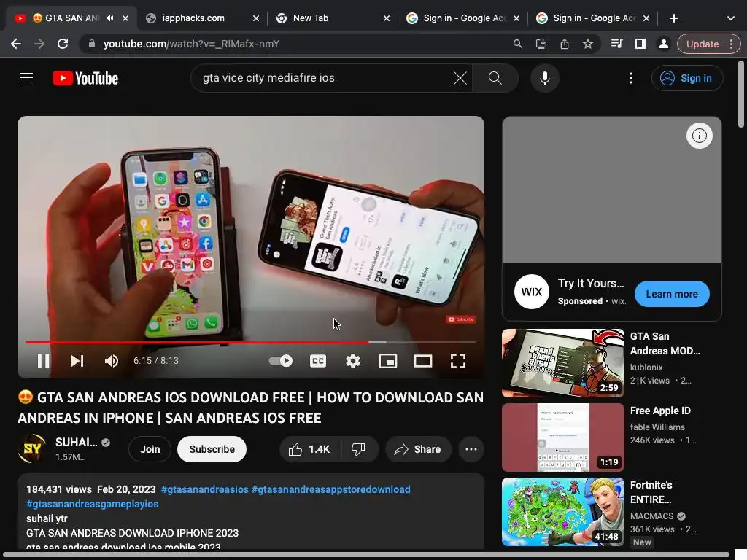Mute tab audio via speaker icon
Screen dimensions: 747x560
(x=110, y=18)
